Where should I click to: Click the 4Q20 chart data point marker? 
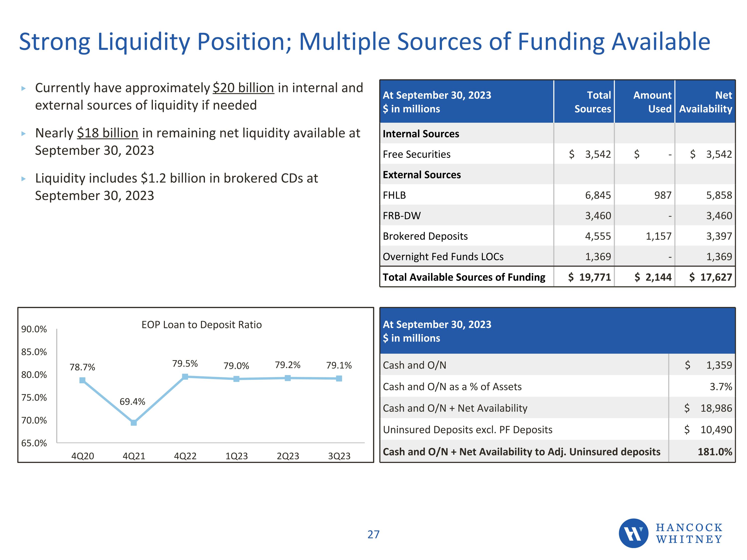tap(82, 380)
